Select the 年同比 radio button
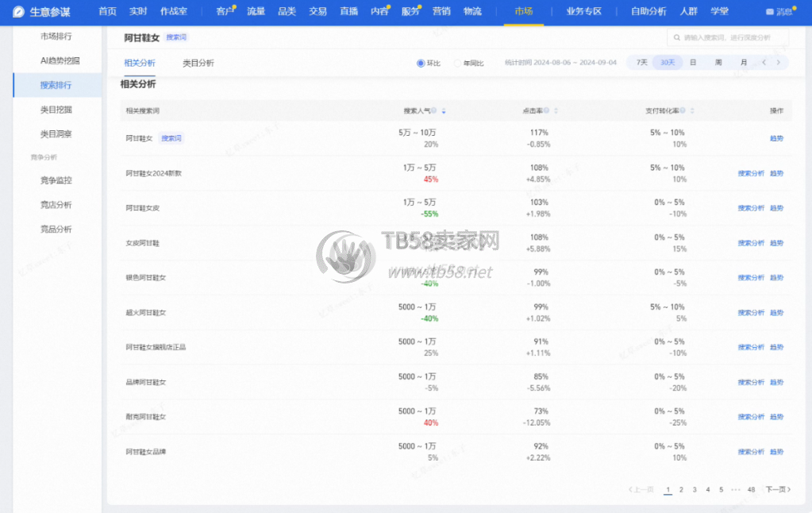 (x=458, y=63)
